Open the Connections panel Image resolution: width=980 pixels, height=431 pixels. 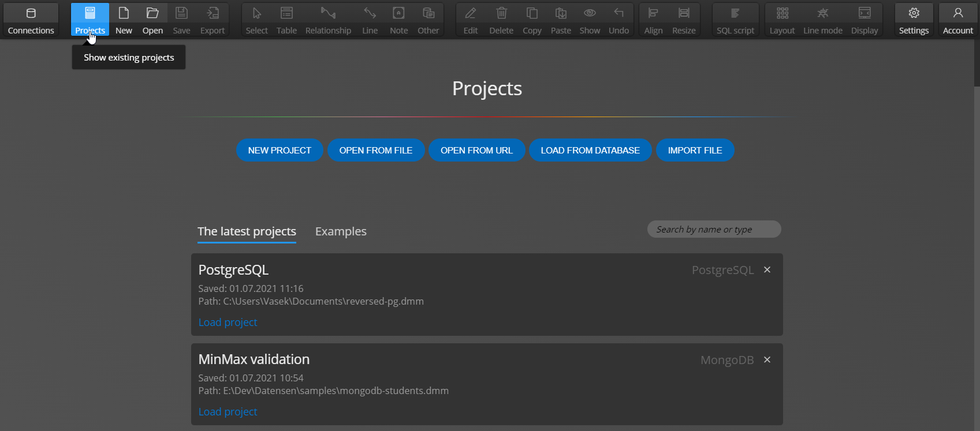pos(31,20)
